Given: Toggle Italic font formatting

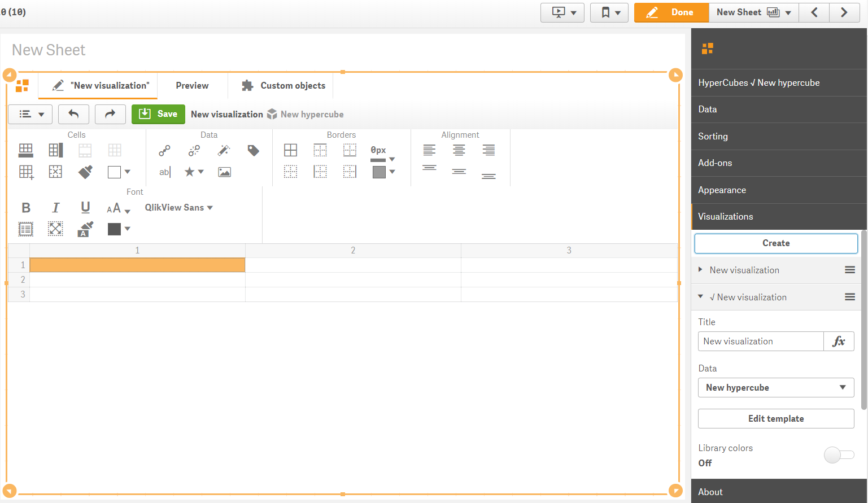Looking at the screenshot, I should 55,208.
